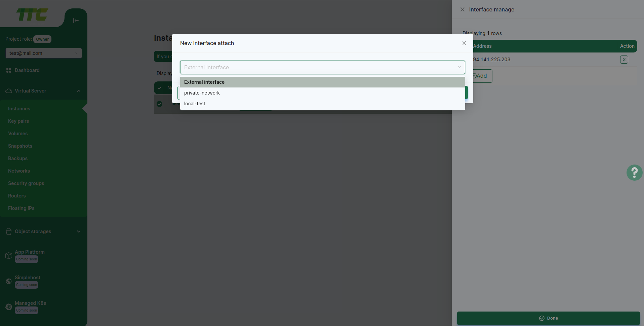Click the App Platform label
This screenshot has width=644, height=326.
click(x=30, y=252)
